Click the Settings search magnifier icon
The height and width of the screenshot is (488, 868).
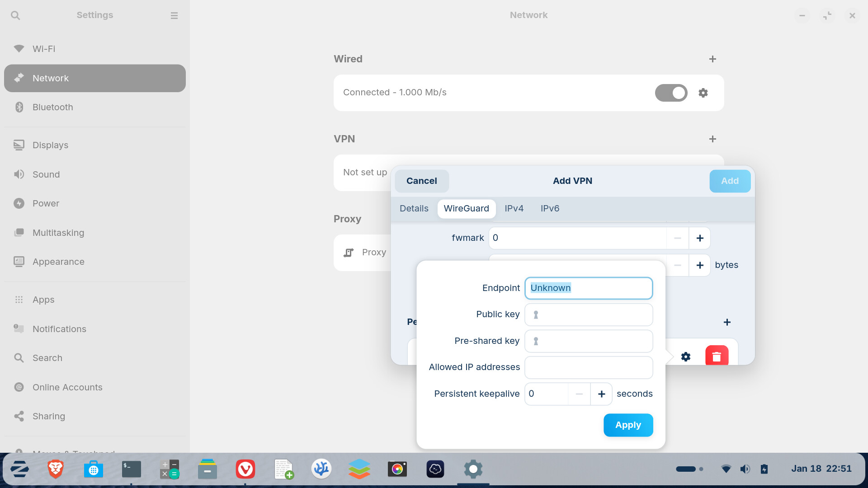(15, 15)
